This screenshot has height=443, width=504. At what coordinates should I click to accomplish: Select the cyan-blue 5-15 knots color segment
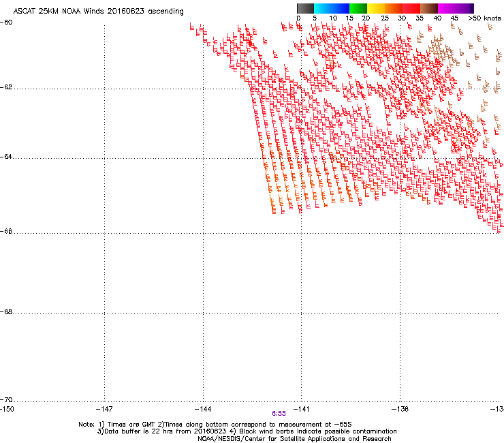(332, 8)
